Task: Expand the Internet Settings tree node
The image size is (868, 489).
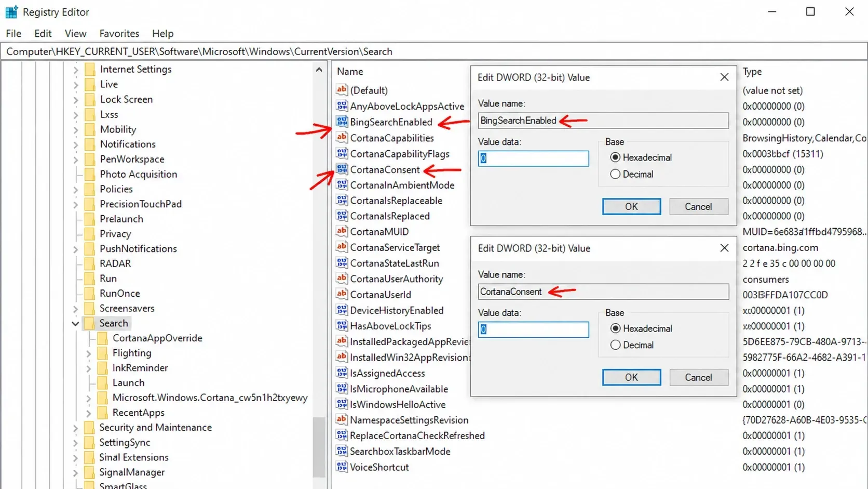Action: pyautogui.click(x=76, y=69)
